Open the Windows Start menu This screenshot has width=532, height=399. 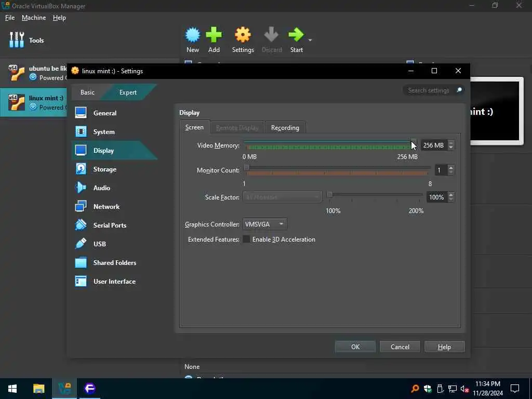pyautogui.click(x=12, y=389)
